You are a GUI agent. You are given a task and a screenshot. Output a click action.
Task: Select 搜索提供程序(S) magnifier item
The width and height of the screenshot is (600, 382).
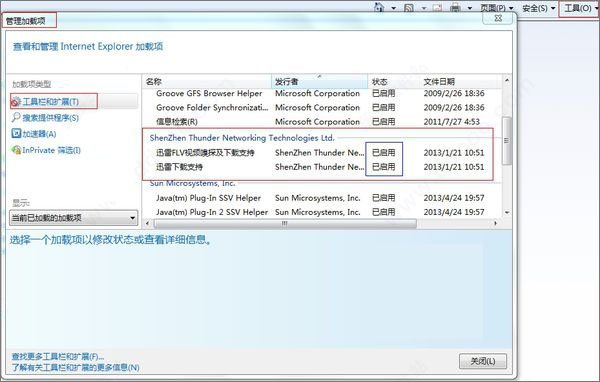point(45,118)
